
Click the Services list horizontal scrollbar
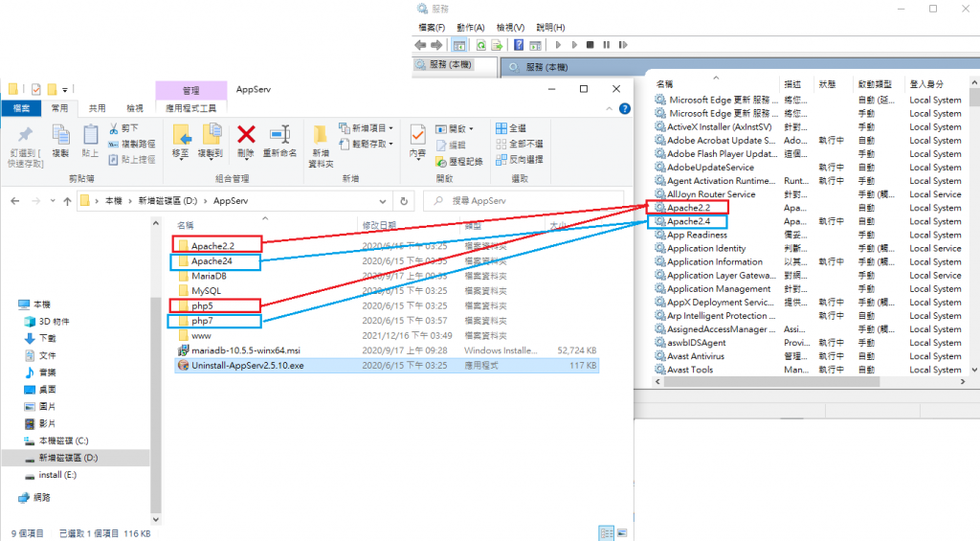pos(772,381)
